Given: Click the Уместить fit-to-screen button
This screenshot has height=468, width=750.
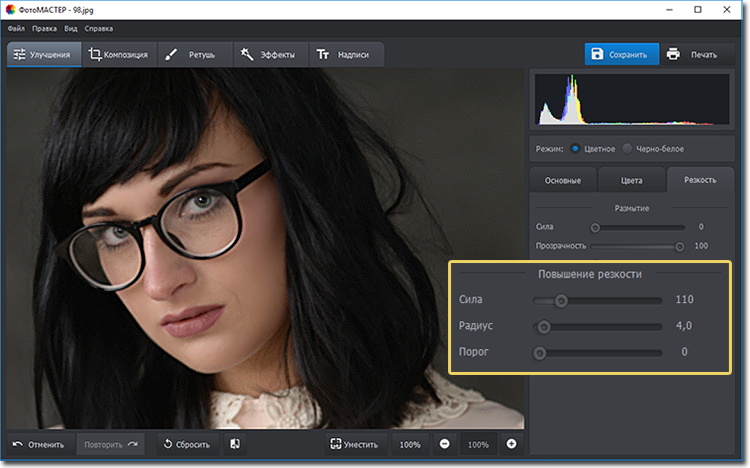Looking at the screenshot, I should pyautogui.click(x=355, y=444).
